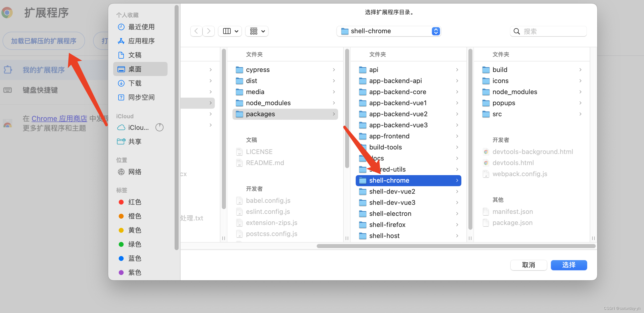The height and width of the screenshot is (313, 644).
Task: Open the Chrome Web Store (Chrome 应用商店) link
Action: click(x=59, y=119)
